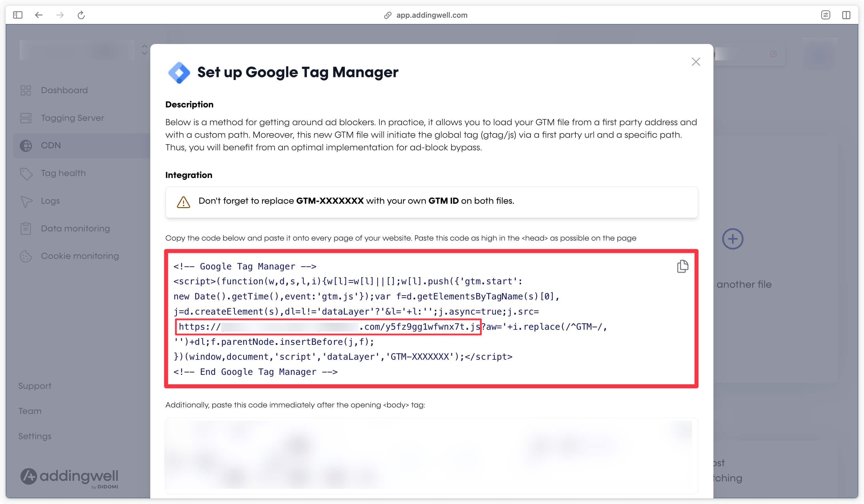Expand the workspace switcher chevrons

[144, 50]
